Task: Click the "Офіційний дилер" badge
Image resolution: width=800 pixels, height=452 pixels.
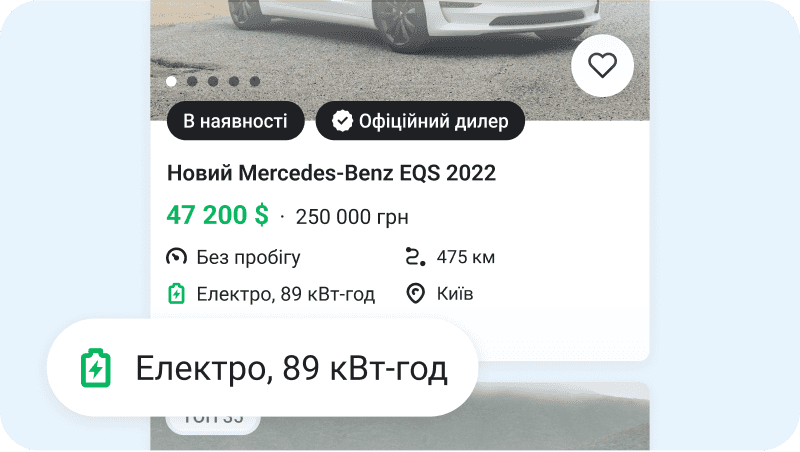Action: (x=420, y=121)
